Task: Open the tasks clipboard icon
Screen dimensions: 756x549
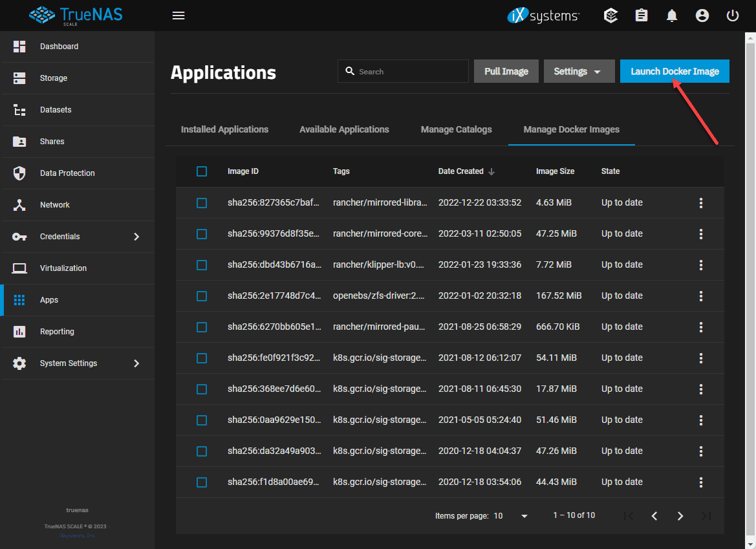Action: [x=642, y=16]
